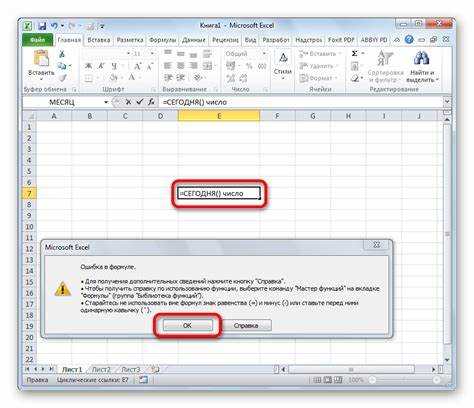474x408 pixels.
Task: Switch to the Формулы ribbon tab
Action: tap(162, 40)
